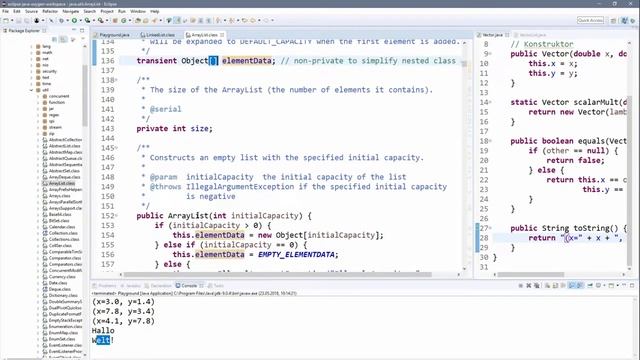
Task: Click the ArrayList editor horizontal scrollbar
Action: click(278, 275)
